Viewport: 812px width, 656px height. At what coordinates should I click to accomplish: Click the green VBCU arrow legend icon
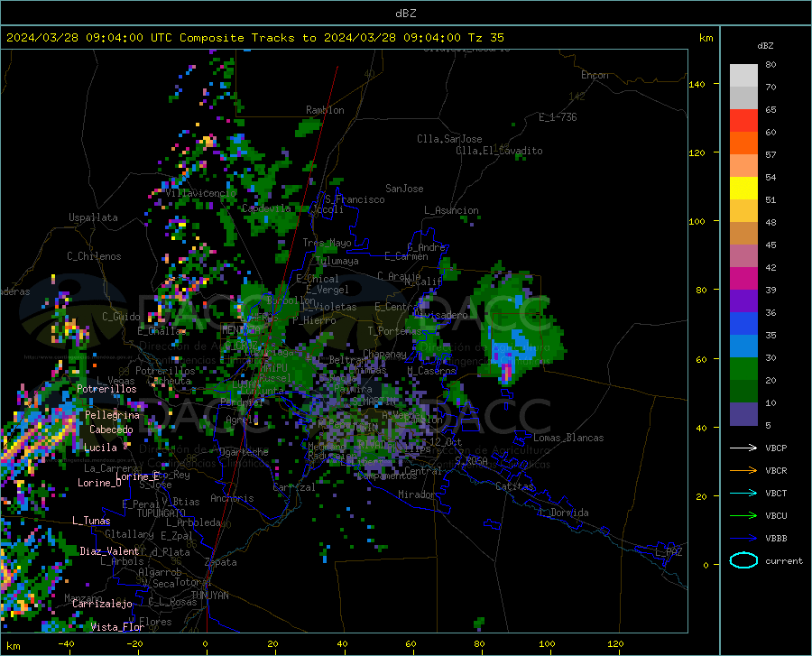click(x=743, y=516)
